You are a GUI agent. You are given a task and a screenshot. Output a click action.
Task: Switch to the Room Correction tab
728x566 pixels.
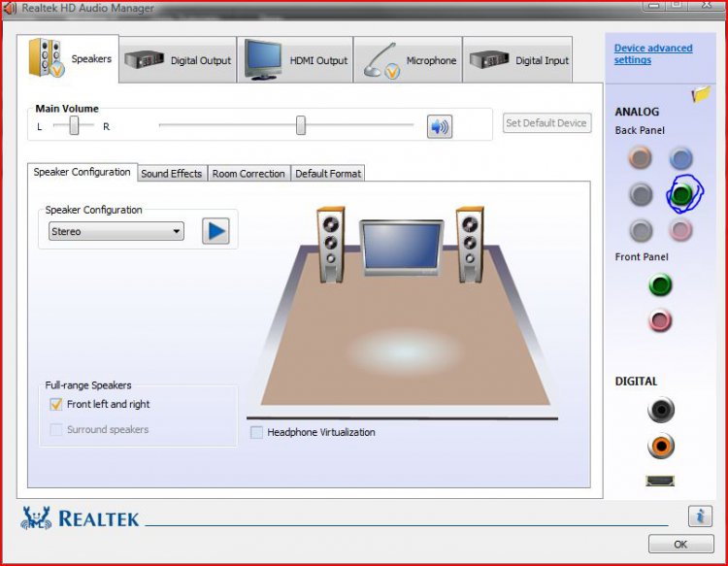248,173
